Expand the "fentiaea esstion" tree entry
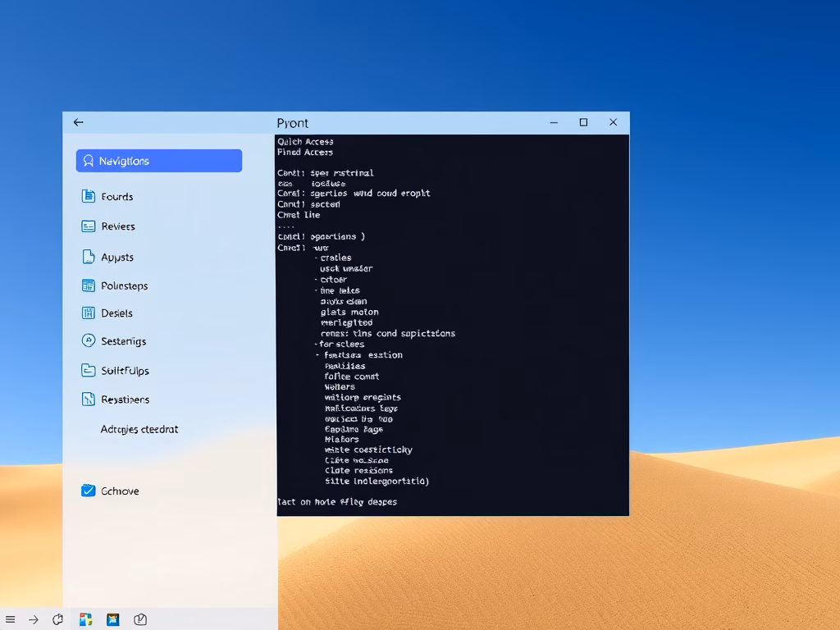 (317, 355)
